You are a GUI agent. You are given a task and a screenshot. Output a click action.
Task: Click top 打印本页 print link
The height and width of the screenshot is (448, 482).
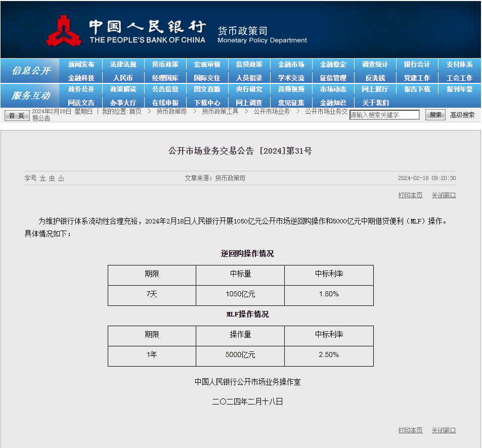pos(410,195)
